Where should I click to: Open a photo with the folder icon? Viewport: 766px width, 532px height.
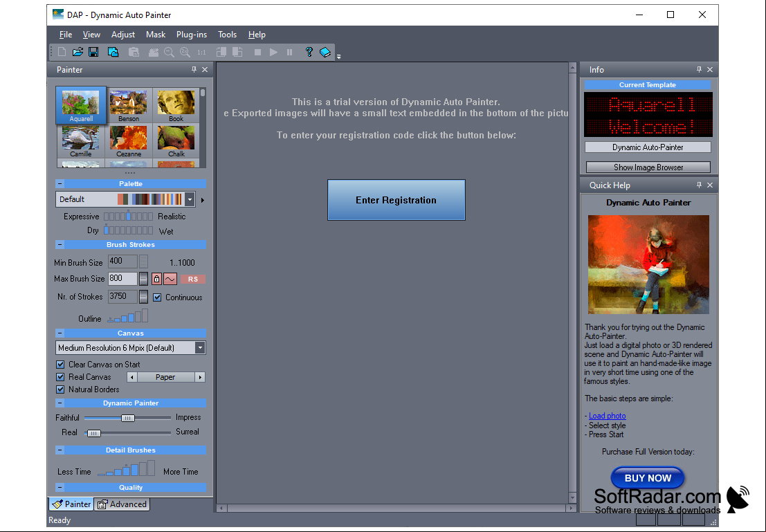coord(77,52)
